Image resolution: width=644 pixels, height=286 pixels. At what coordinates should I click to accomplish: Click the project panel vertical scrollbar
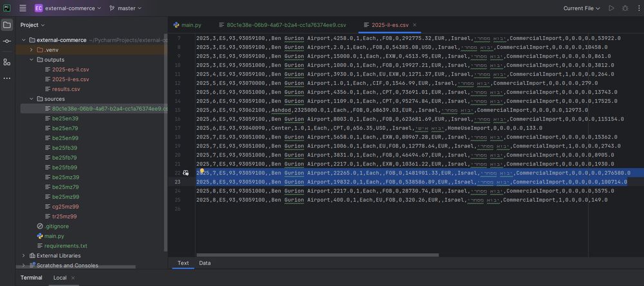pos(166,142)
